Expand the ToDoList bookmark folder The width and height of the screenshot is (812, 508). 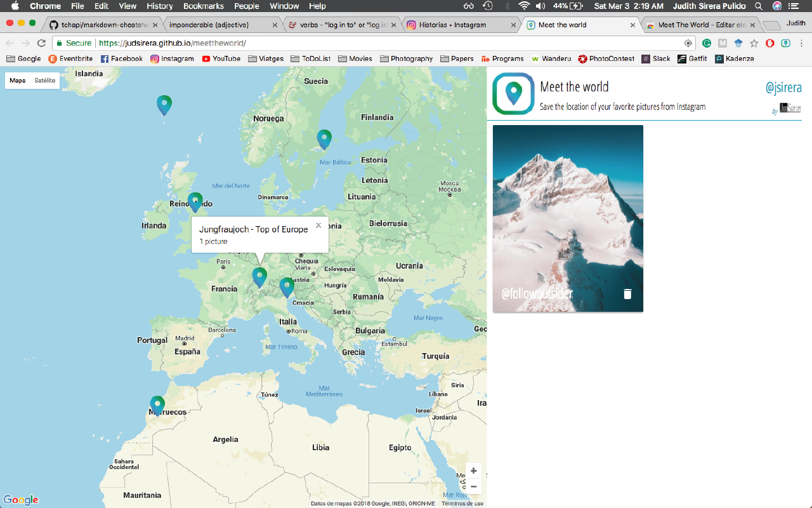[x=311, y=58]
